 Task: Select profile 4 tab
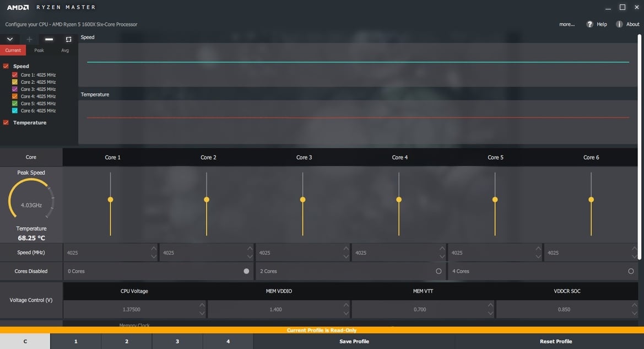click(x=228, y=341)
